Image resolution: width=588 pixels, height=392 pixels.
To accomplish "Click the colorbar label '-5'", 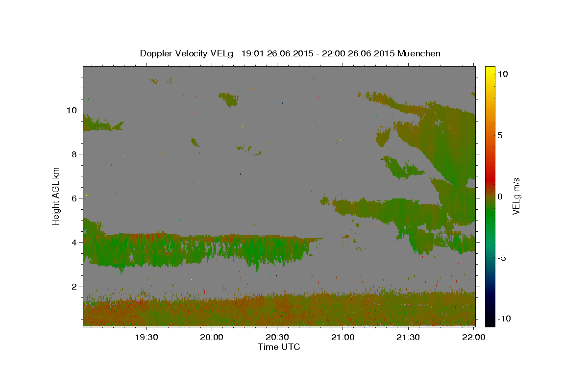I will (502, 258).
